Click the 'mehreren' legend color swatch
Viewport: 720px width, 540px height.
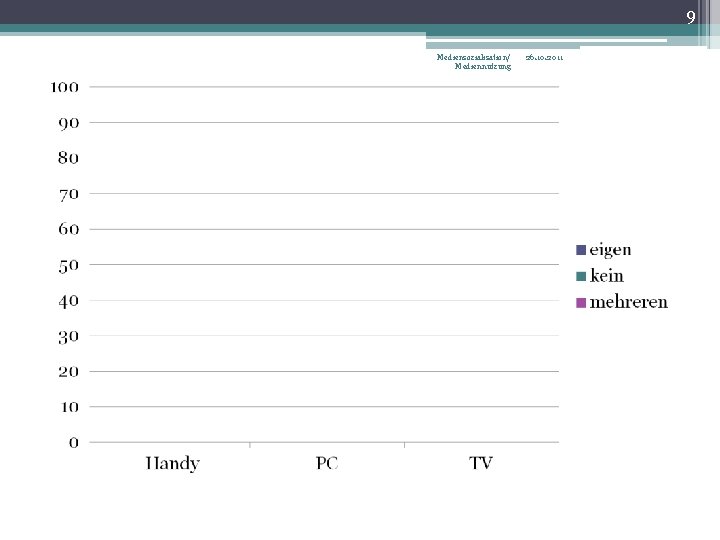(x=581, y=303)
